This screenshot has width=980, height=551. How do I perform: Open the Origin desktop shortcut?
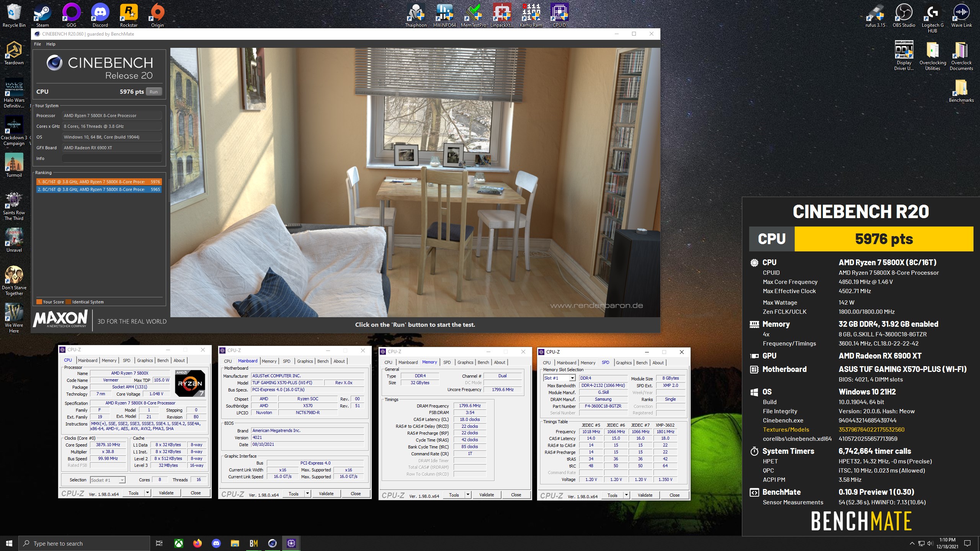coord(157,16)
